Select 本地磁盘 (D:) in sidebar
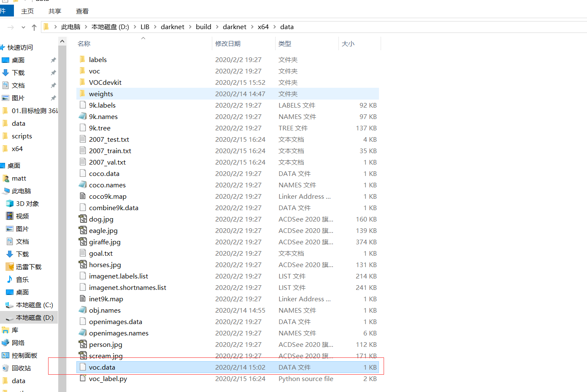This screenshot has height=392, width=587. (x=29, y=317)
